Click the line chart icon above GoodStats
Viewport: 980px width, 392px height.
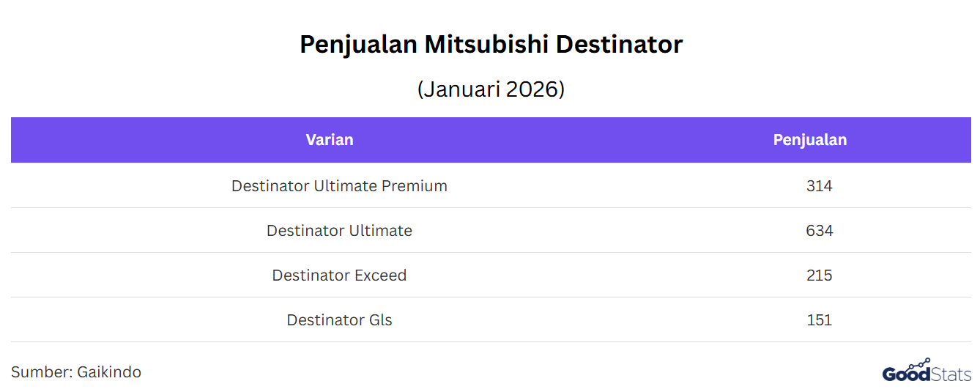point(921,364)
